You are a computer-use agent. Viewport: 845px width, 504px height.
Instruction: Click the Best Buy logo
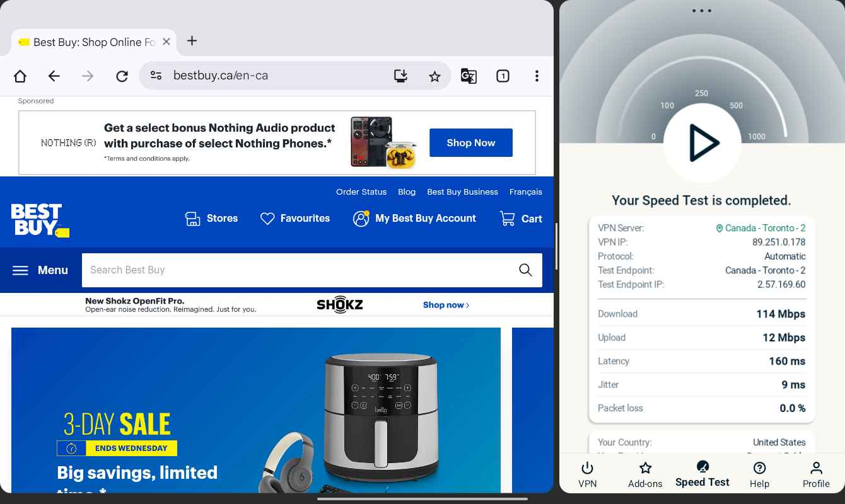(40, 219)
